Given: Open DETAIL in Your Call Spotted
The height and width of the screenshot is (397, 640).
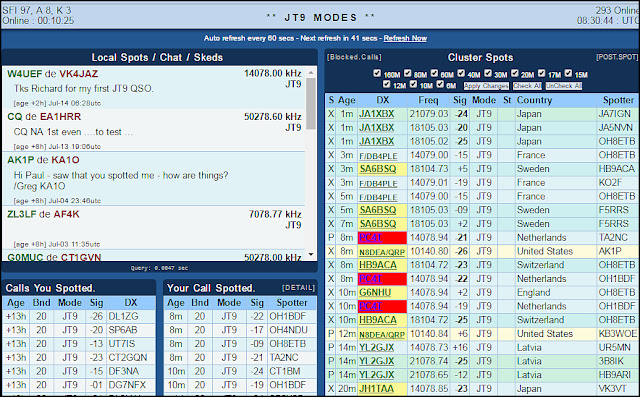Looking at the screenshot, I should point(298,288).
